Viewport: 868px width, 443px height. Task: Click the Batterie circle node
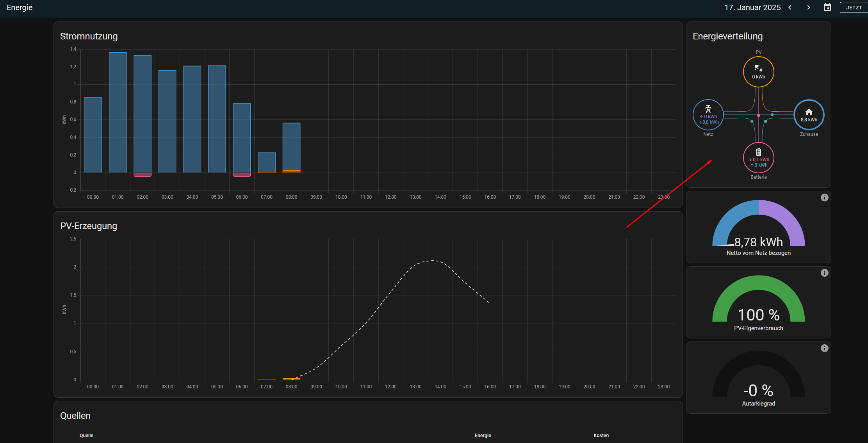(x=758, y=158)
